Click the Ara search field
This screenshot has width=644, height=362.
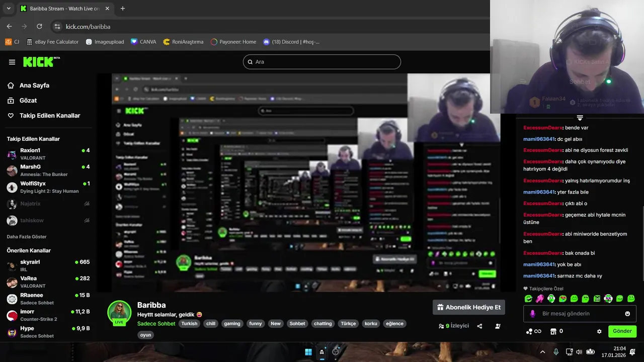point(322,62)
